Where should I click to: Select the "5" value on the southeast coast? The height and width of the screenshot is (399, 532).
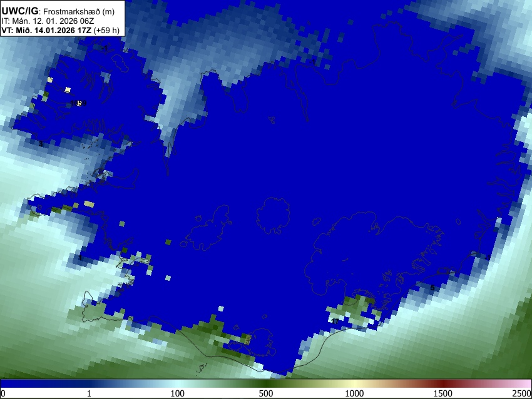pyautogui.click(x=432, y=288)
